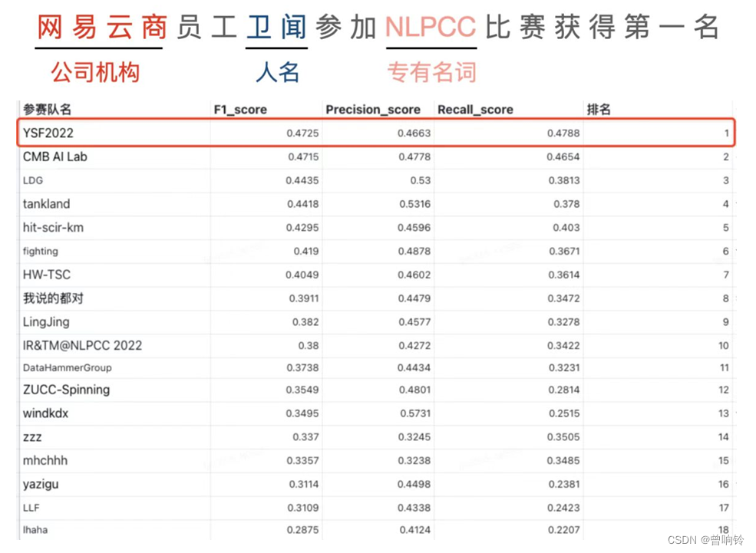Click the precision value 0.5316
The height and width of the screenshot is (553, 756).
coord(415,204)
